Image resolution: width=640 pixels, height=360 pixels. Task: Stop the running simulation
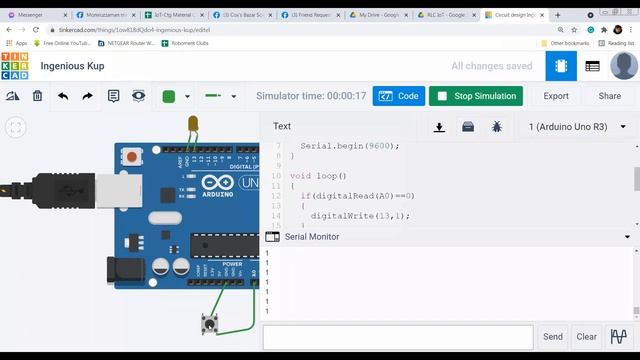(x=476, y=96)
